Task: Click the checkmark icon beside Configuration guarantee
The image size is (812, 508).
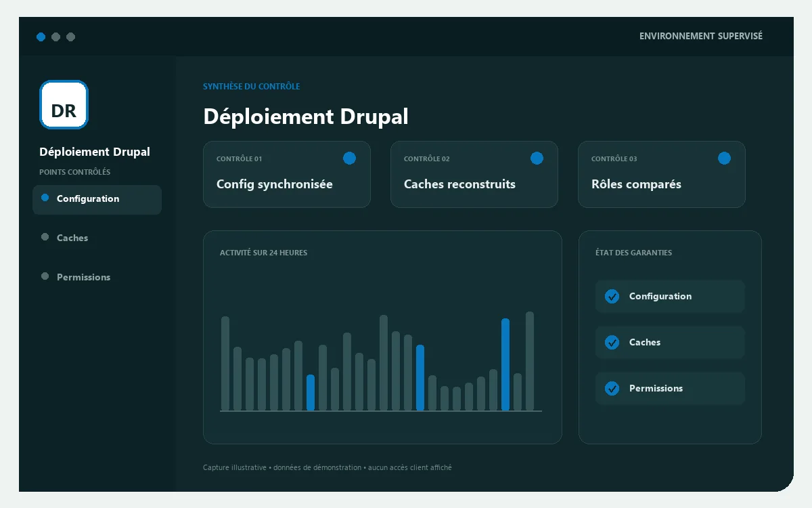Action: coord(612,297)
